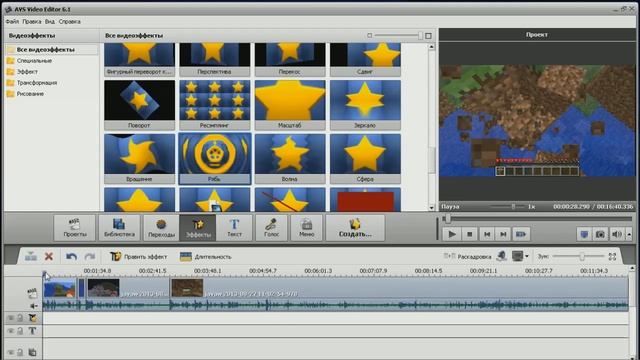Viewport: 640px width, 360px height.
Task: Open the Текст section
Action: click(x=234, y=228)
